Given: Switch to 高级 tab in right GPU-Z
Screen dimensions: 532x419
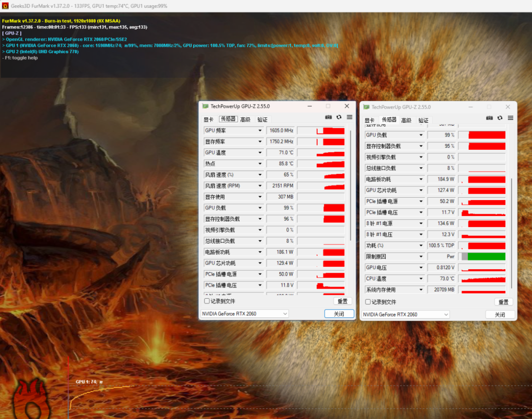Looking at the screenshot, I should point(406,120).
